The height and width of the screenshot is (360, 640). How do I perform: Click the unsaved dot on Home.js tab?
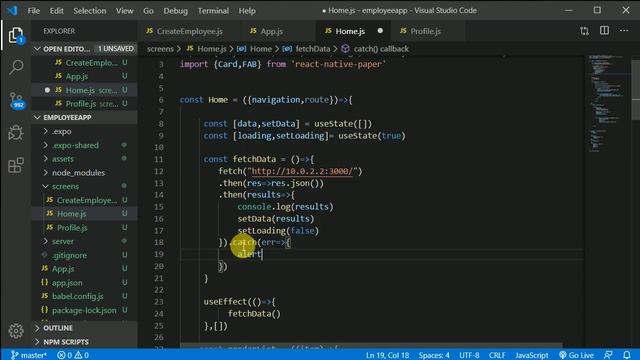(x=380, y=31)
